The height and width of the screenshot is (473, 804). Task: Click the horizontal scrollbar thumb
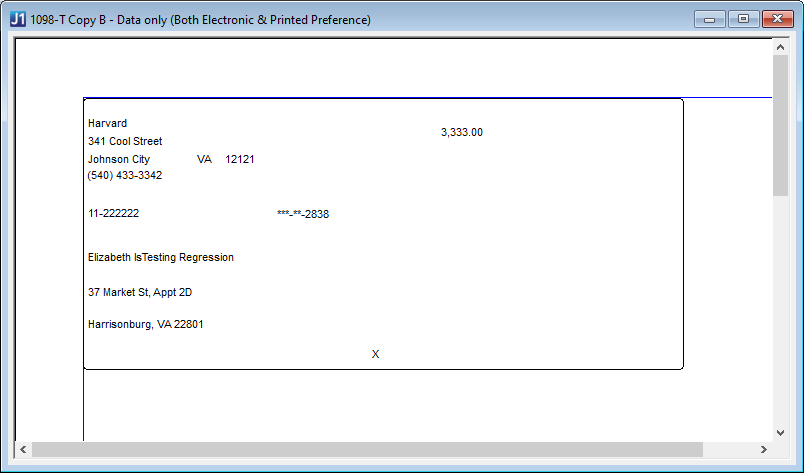click(367, 449)
